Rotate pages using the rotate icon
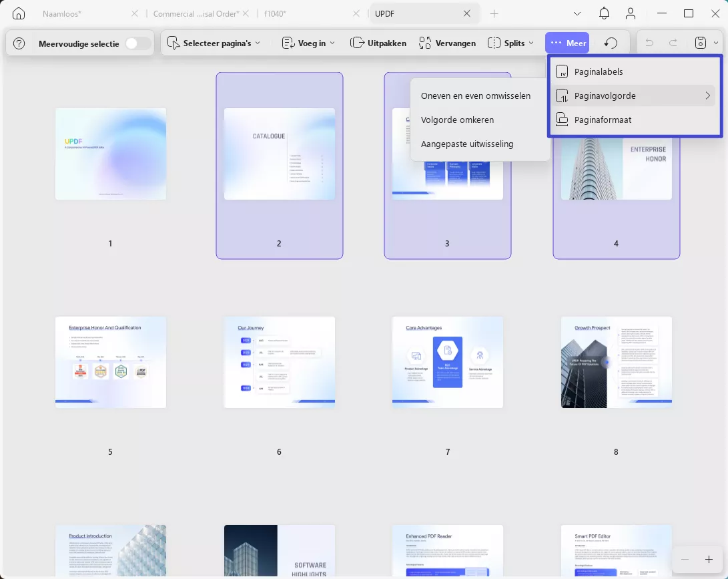The height and width of the screenshot is (579, 728). click(611, 43)
